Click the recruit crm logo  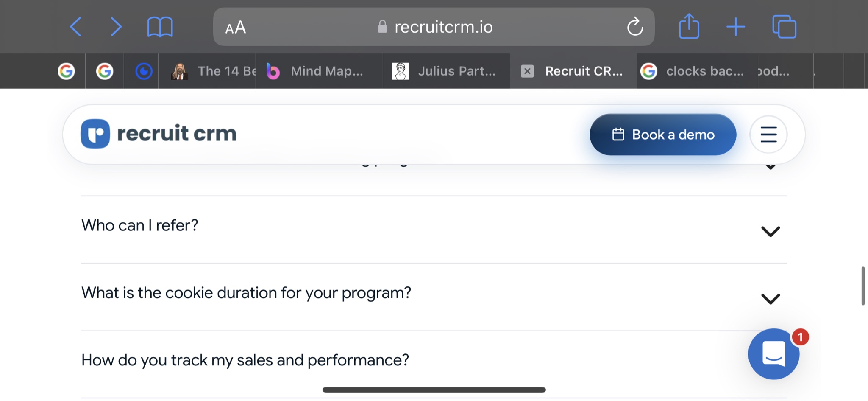(x=159, y=134)
